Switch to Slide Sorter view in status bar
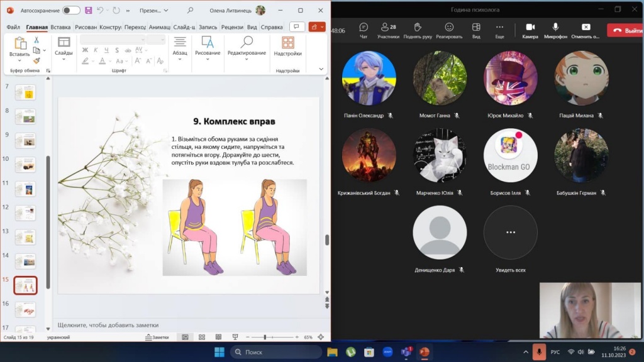Screen dimensions: 644x362 point(201,337)
